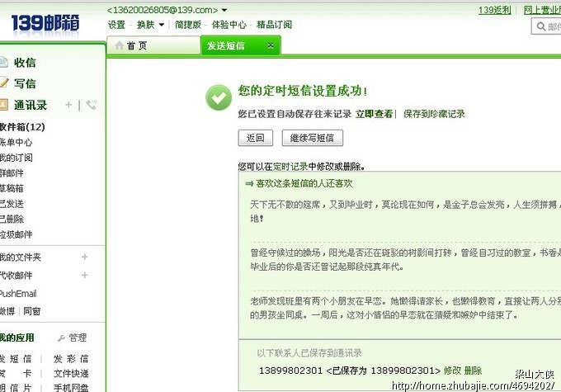Open 我的订阅 in sidebar
The width and height of the screenshot is (561, 392).
pyautogui.click(x=16, y=158)
